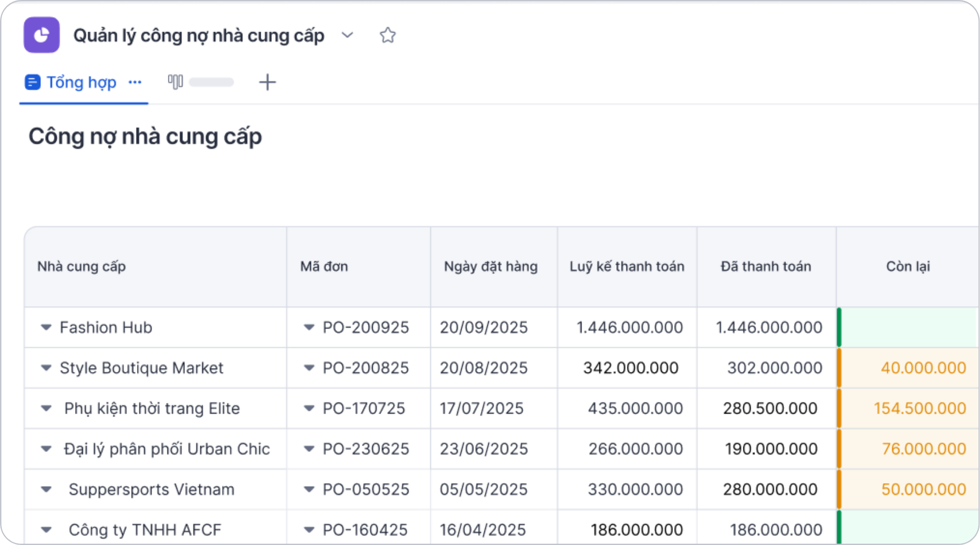Screen dimensions: 980x545
Task: Add a new view tab
Action: [267, 82]
